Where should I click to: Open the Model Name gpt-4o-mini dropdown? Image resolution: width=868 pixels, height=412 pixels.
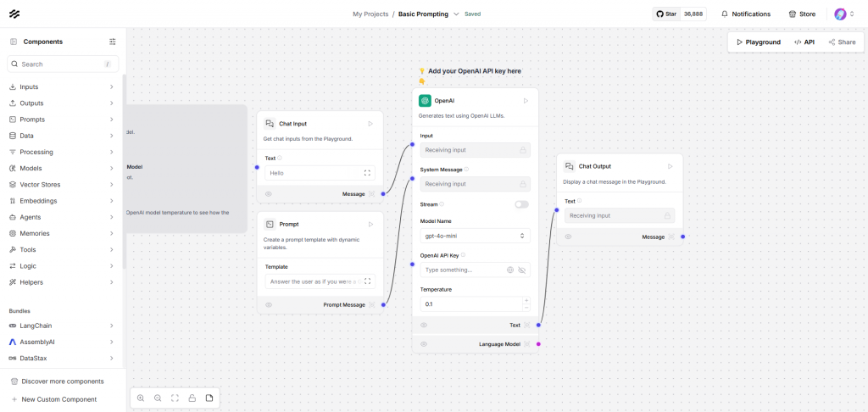coord(475,236)
